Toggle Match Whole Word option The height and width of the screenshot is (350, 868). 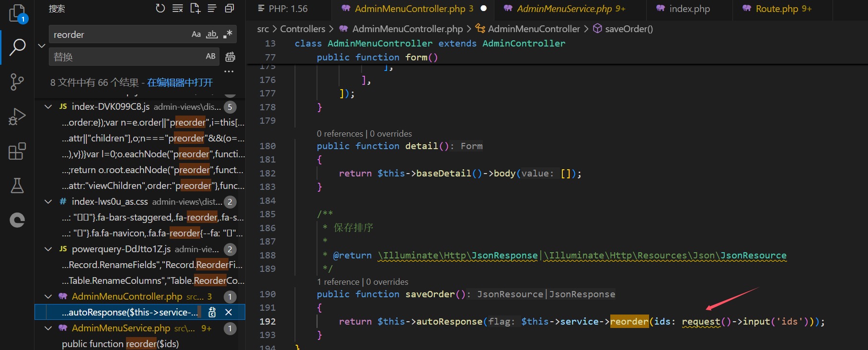(212, 35)
